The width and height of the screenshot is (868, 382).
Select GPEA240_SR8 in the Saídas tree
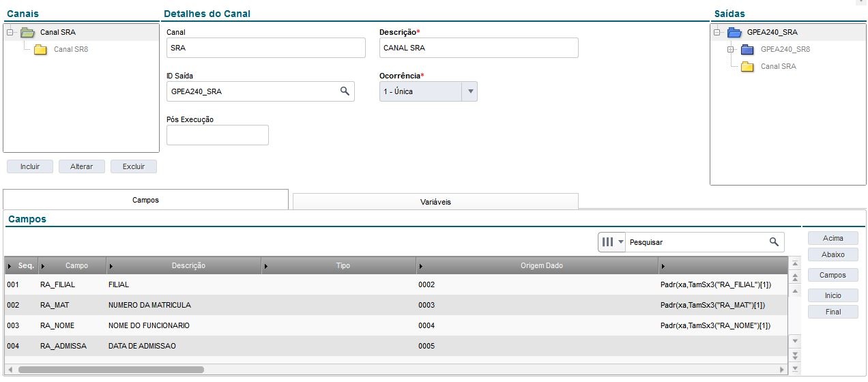click(x=785, y=49)
